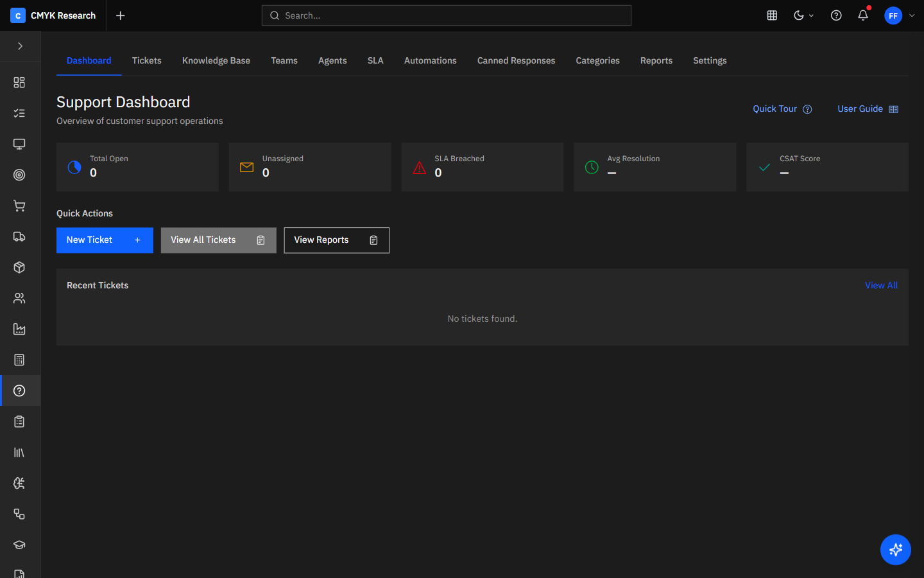The image size is (924, 578).
Task: Open the graduation cap icon in sidebar
Action: tap(19, 545)
